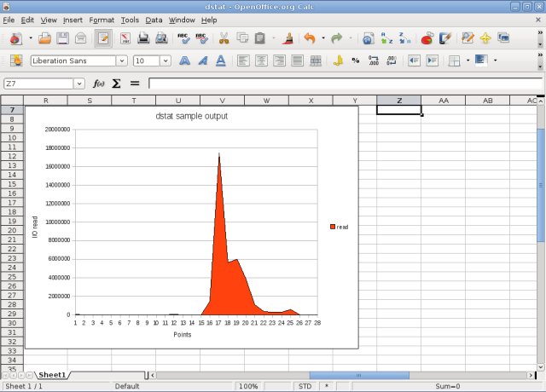The image size is (546, 392).
Task: Click the Function equals button
Action: [x=135, y=84]
